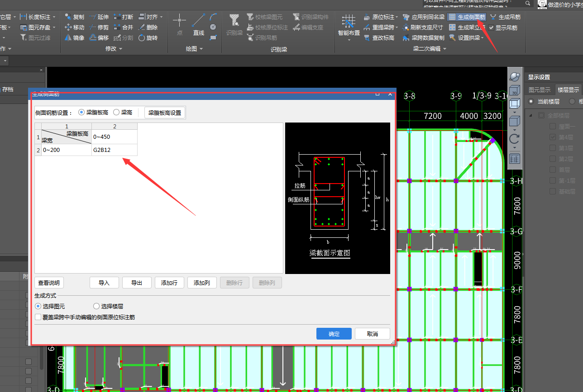Open the 对齐 dropdown arrow
Screen dimensions: 583x392
(162, 17)
